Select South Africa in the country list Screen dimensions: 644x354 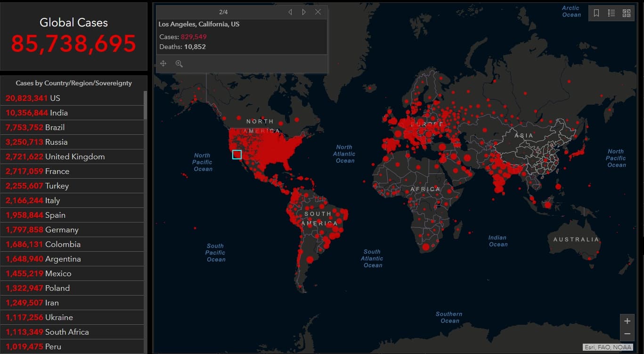pyautogui.click(x=73, y=332)
